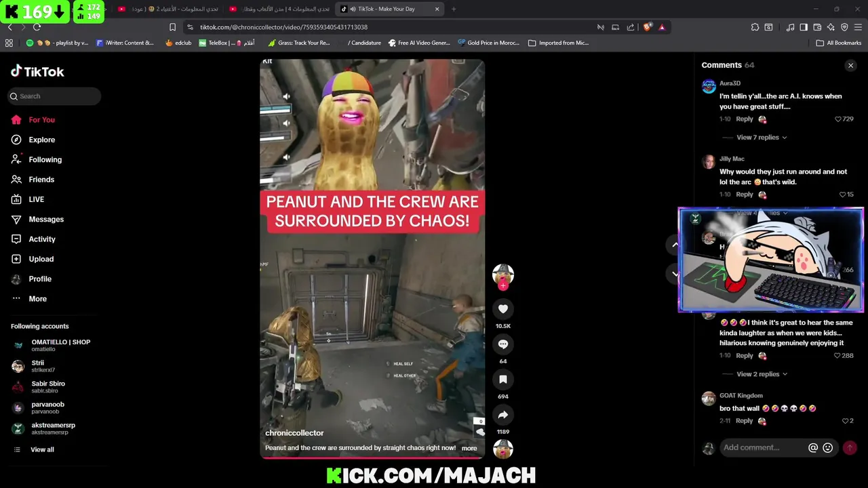Go to the previous video with the up arrow
The width and height of the screenshot is (868, 488).
(x=675, y=245)
